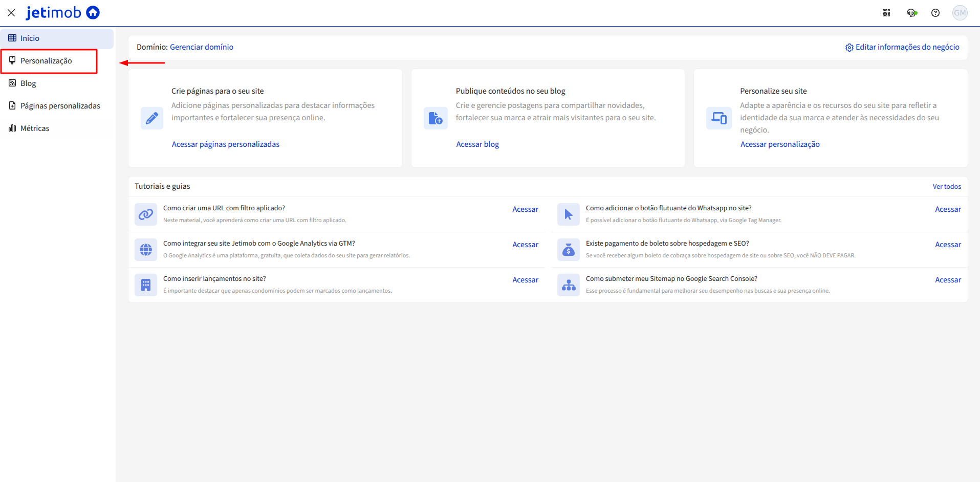
Task: Click Editar informações do negócio
Action: pyautogui.click(x=902, y=47)
